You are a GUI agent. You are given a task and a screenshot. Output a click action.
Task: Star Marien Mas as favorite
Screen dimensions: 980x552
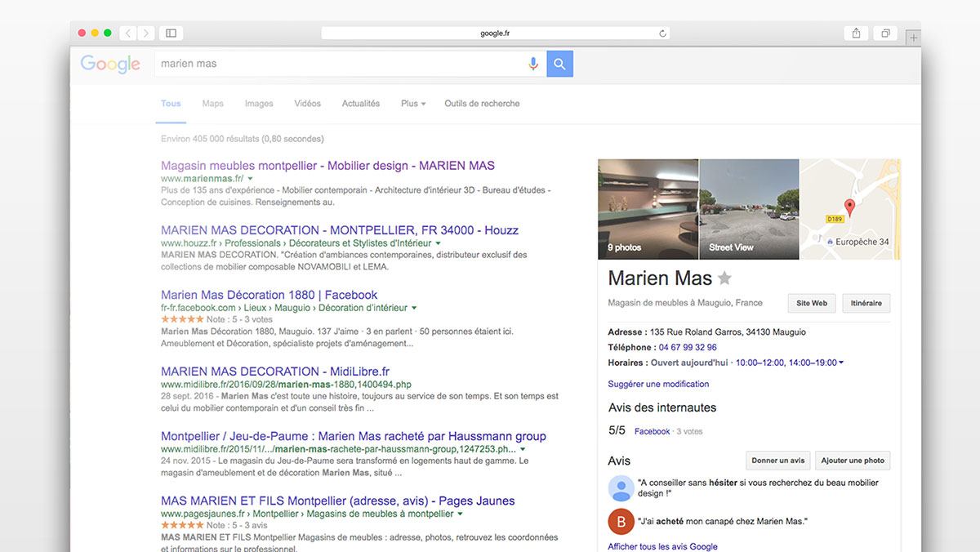724,278
